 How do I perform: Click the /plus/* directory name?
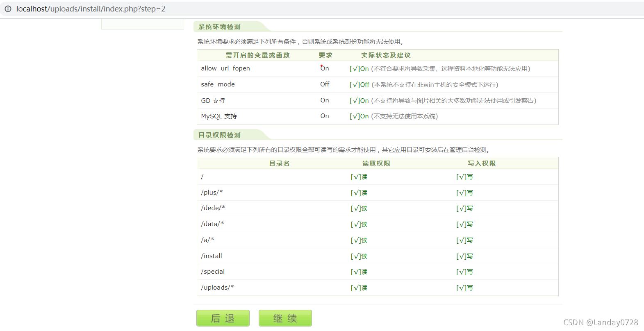click(212, 193)
